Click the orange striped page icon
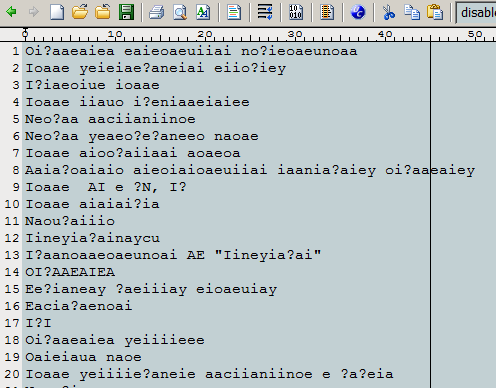 [327, 12]
